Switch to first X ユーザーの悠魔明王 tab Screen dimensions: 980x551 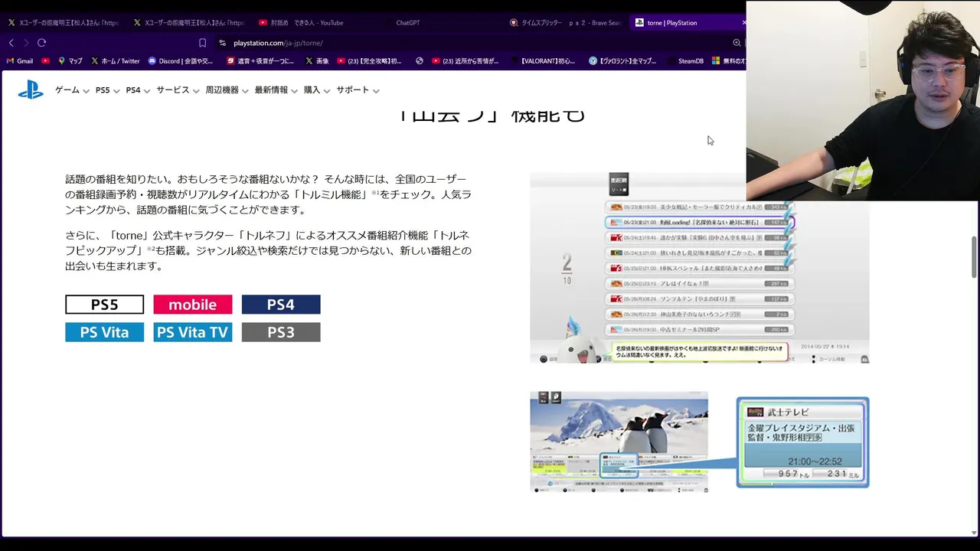(63, 23)
